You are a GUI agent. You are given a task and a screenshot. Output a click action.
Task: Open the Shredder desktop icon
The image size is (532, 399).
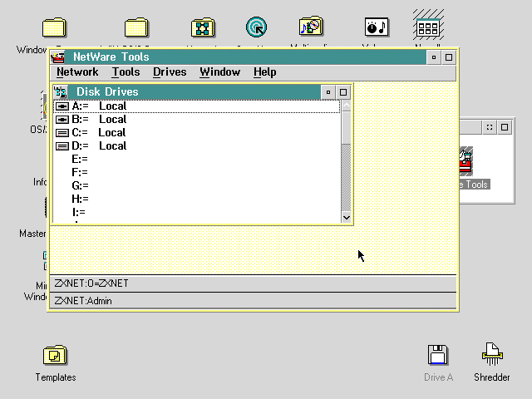[492, 354]
